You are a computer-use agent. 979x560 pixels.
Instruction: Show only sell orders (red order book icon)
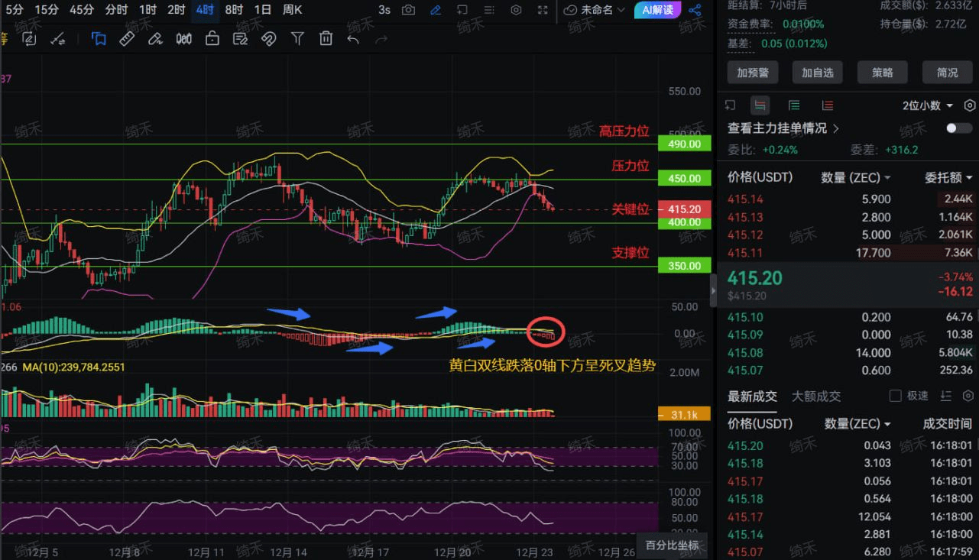pyautogui.click(x=828, y=105)
